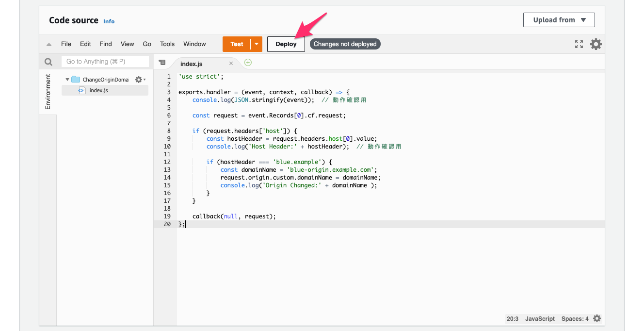
Task: Open the Find menu
Action: (106, 44)
